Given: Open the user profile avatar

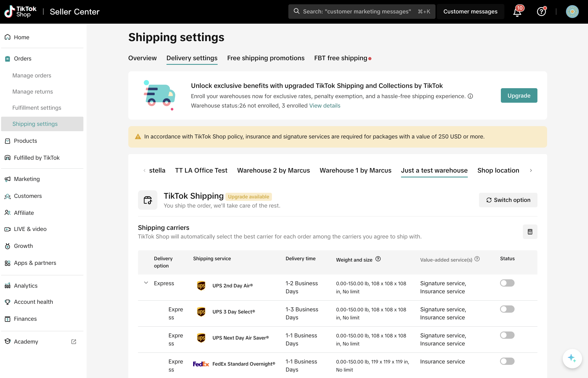Looking at the screenshot, I should point(572,12).
